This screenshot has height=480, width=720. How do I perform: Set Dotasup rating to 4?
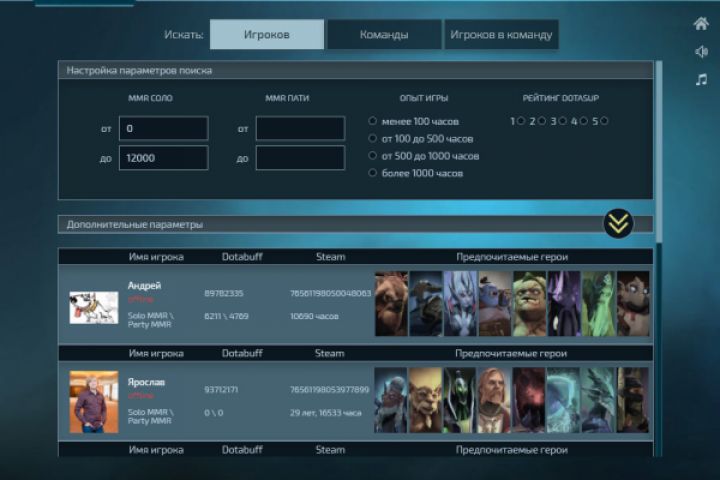pyautogui.click(x=584, y=121)
